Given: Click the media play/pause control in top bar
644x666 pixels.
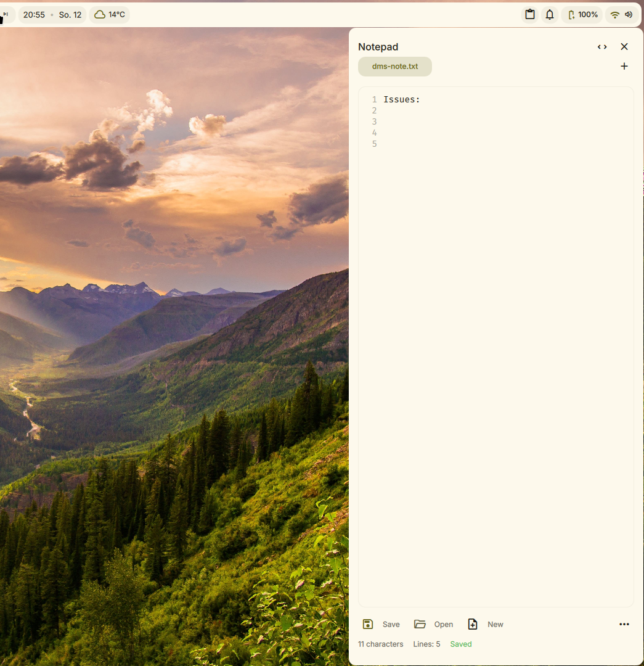Looking at the screenshot, I should tap(5, 14).
